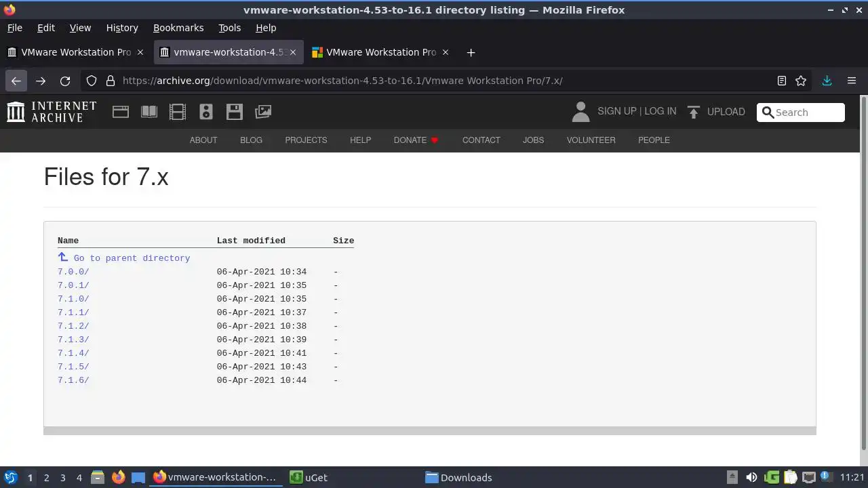Open the 7.1.4/ folder
The width and height of the screenshot is (868, 488).
[73, 353]
